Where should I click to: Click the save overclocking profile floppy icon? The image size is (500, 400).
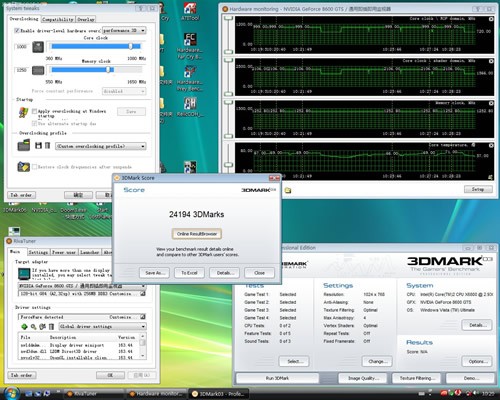pyautogui.click(x=38, y=145)
